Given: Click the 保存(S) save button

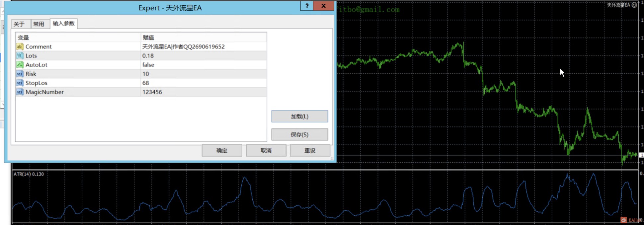Looking at the screenshot, I should tap(299, 134).
